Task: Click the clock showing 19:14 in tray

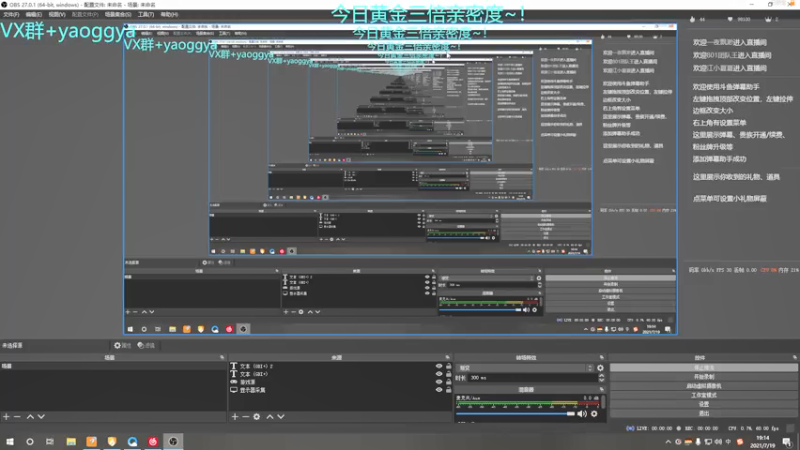Action: pos(762,442)
